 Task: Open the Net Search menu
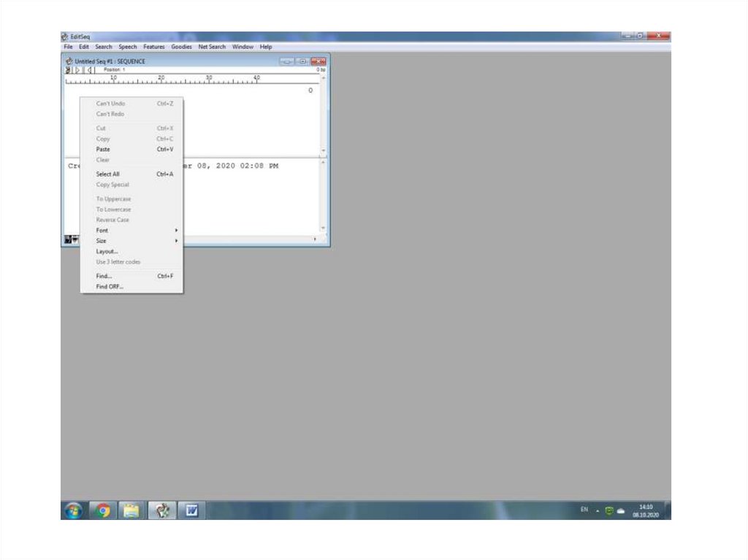[x=212, y=47]
